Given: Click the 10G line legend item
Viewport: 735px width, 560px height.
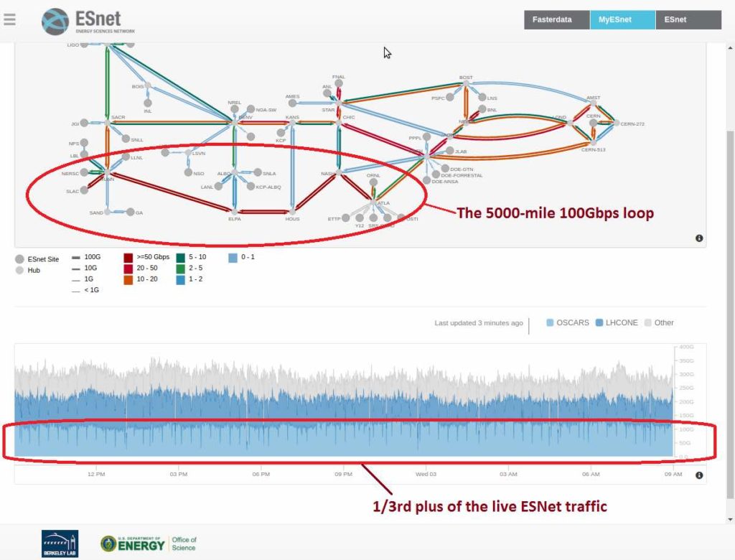Looking at the screenshot, I should click(85, 269).
